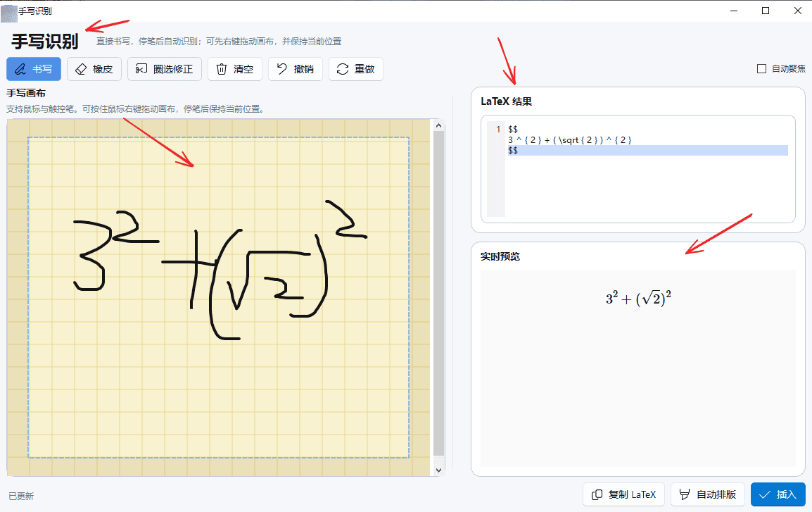
Task: Click the 实时预览 heading
Action: (500, 256)
